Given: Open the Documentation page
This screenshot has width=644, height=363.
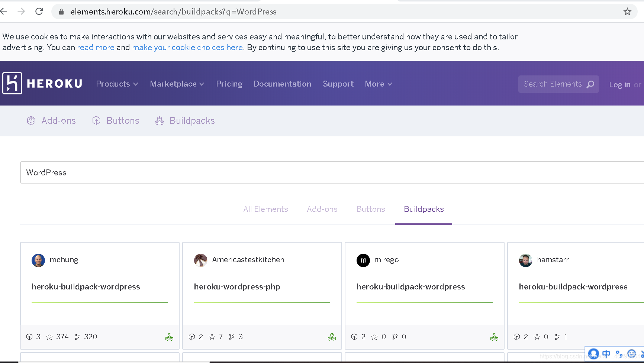Looking at the screenshot, I should [x=283, y=84].
